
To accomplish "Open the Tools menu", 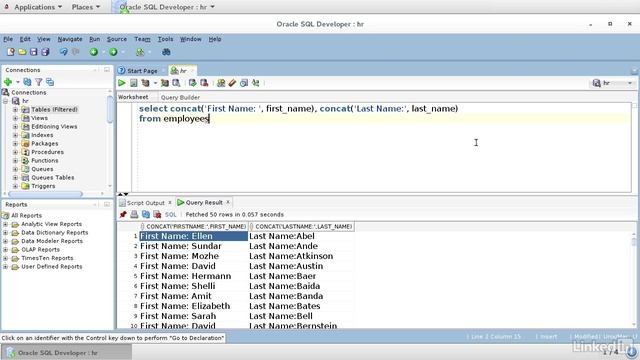I will click(165, 39).
